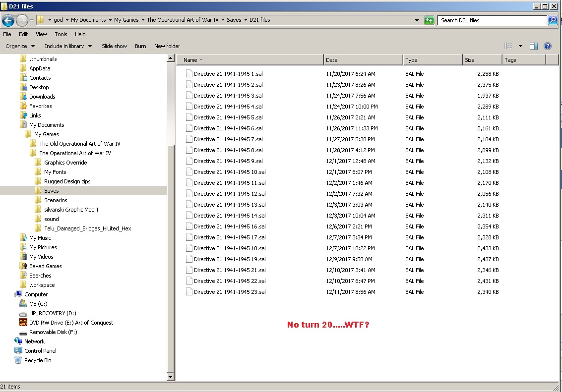Click the Refresh button beside the address bar
This screenshot has height=392, width=562.
[429, 20]
